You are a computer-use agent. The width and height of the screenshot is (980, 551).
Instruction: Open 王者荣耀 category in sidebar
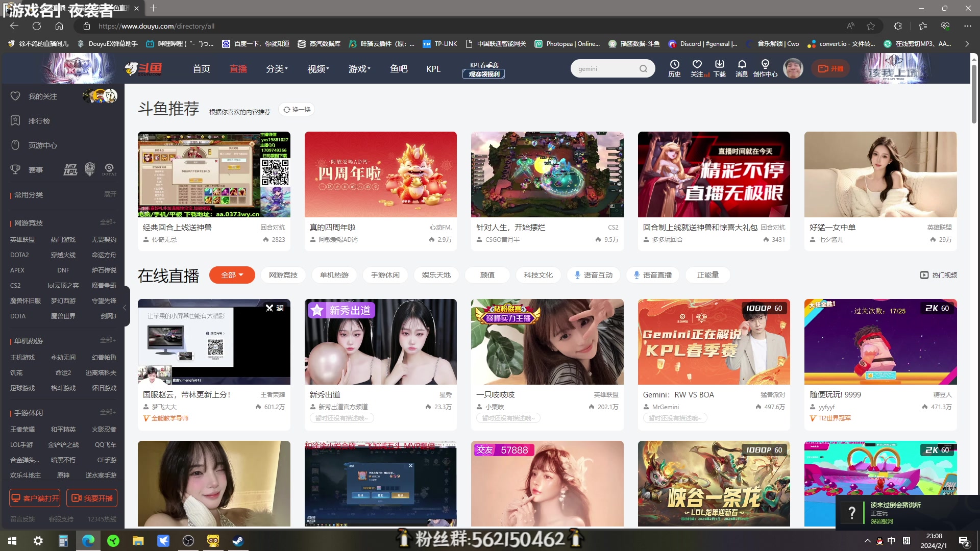(x=22, y=429)
